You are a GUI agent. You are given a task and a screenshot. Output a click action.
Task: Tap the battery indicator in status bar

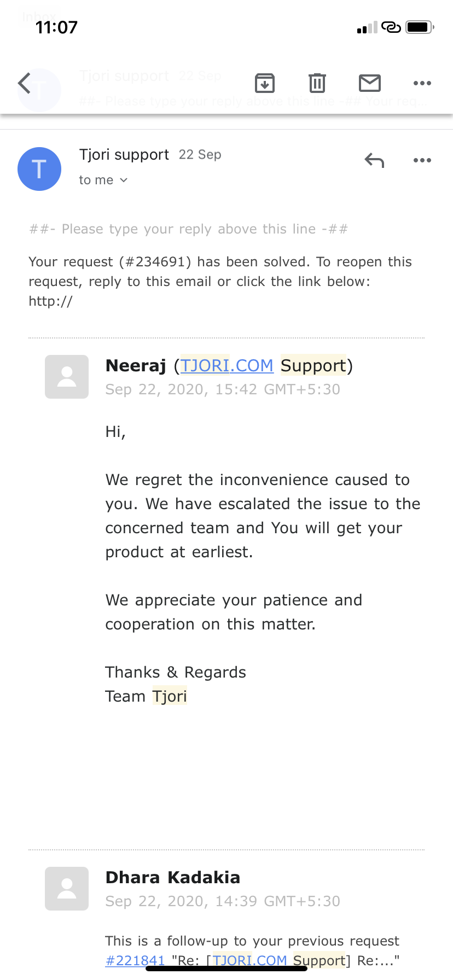420,27
